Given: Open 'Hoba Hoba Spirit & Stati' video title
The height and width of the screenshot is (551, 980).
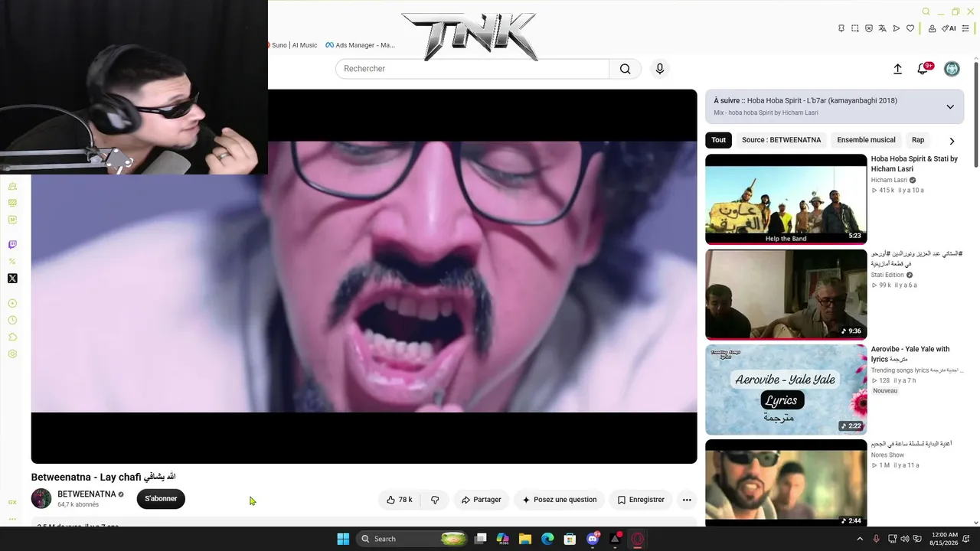Looking at the screenshot, I should tap(914, 164).
